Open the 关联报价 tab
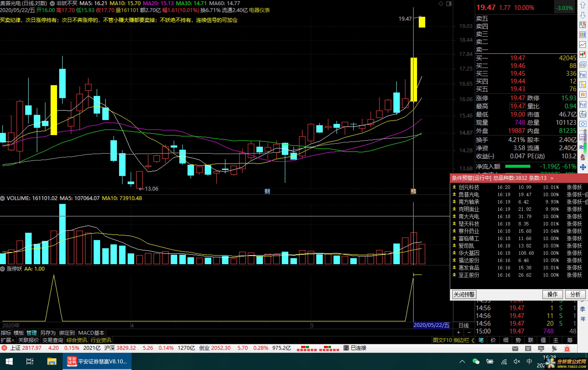Screen dimensions: 588x370 29,340
